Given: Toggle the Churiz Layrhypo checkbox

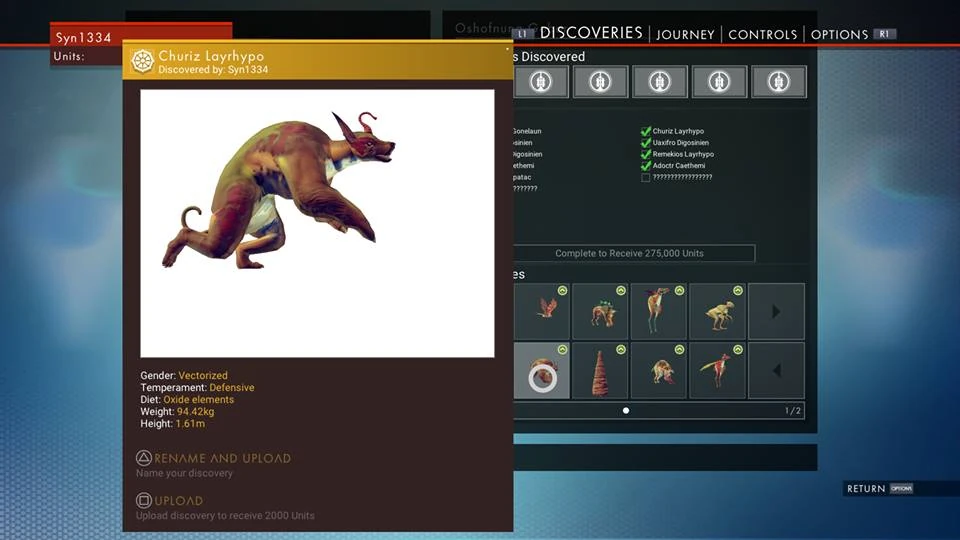Looking at the screenshot, I should pyautogui.click(x=645, y=131).
